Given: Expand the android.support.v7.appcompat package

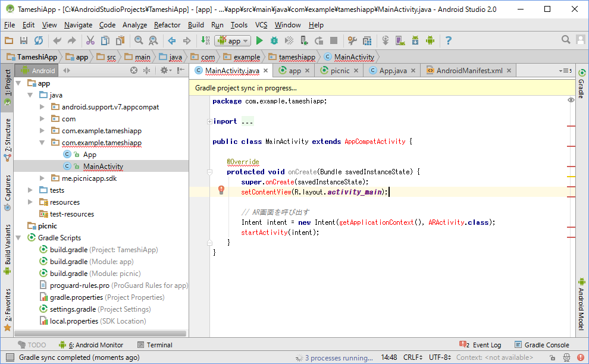Looking at the screenshot, I should coord(42,107).
